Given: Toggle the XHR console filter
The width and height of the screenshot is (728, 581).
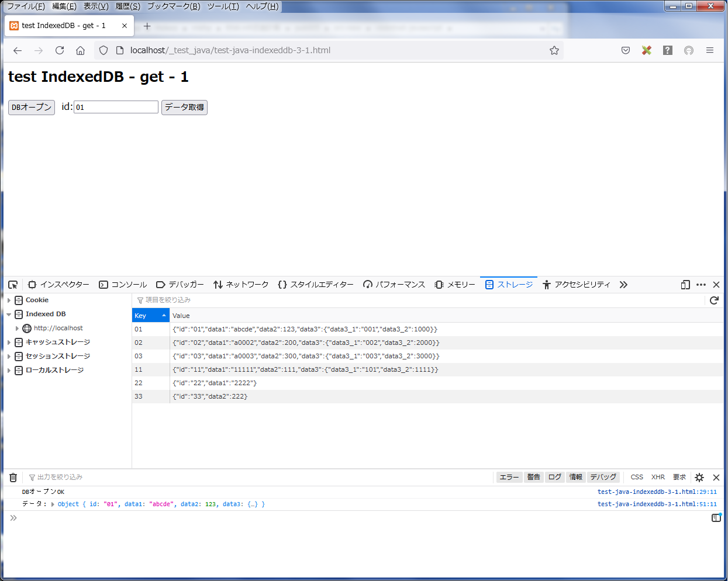Looking at the screenshot, I should click(658, 478).
